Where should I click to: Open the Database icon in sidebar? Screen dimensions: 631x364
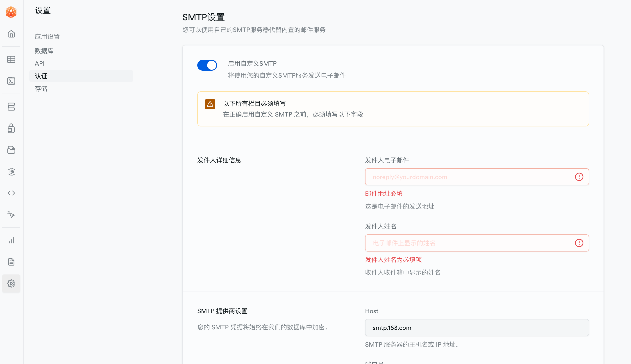click(11, 106)
